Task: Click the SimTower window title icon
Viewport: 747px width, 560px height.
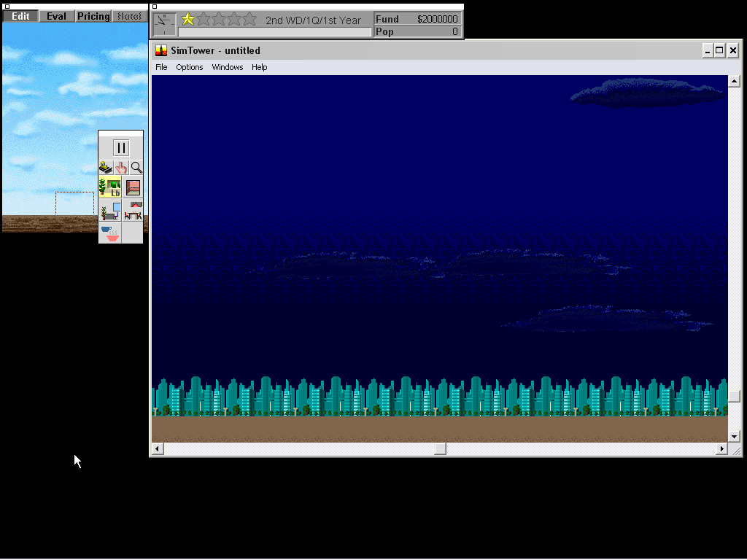Action: [x=161, y=50]
